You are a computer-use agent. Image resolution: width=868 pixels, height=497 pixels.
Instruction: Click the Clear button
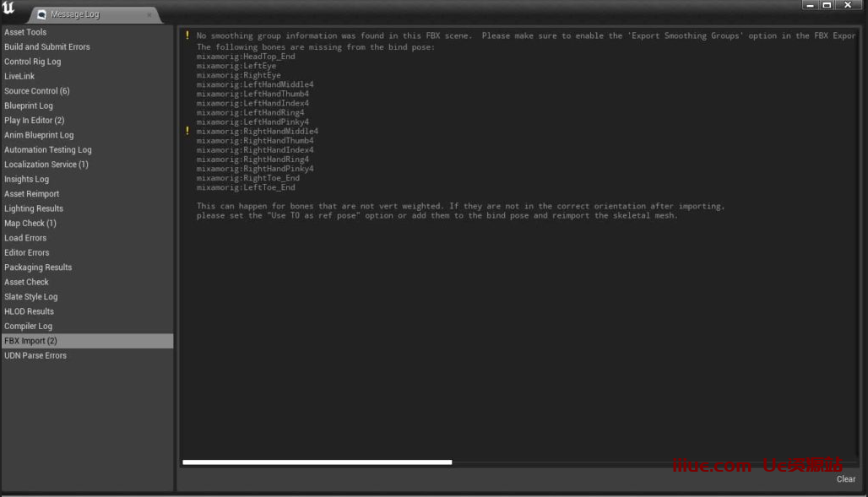pyautogui.click(x=845, y=479)
